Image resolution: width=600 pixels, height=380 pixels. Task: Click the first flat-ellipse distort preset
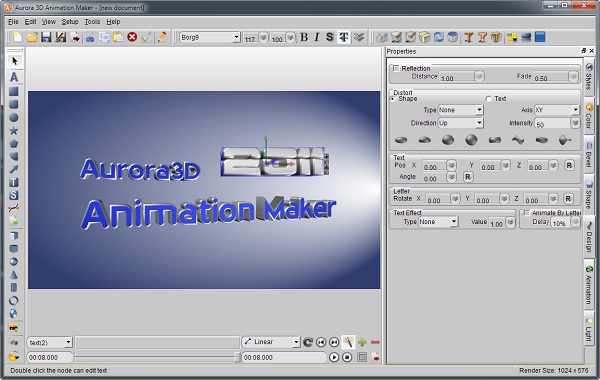point(401,140)
